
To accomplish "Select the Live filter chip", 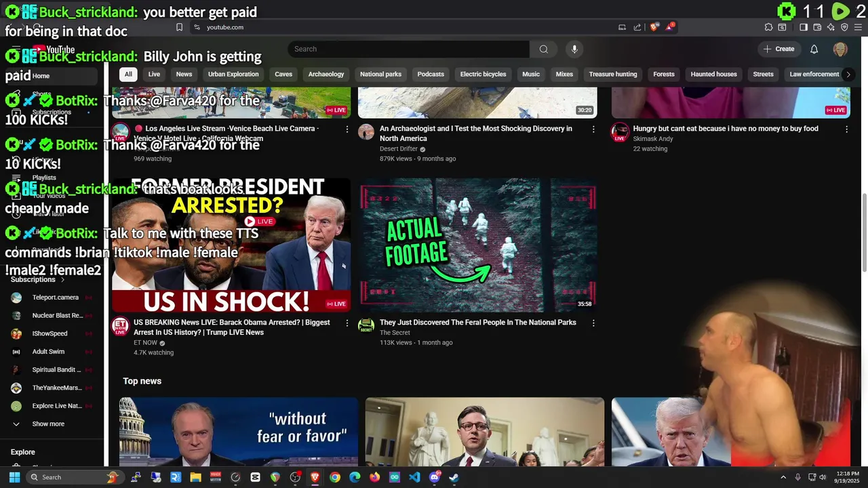I will [x=154, y=74].
